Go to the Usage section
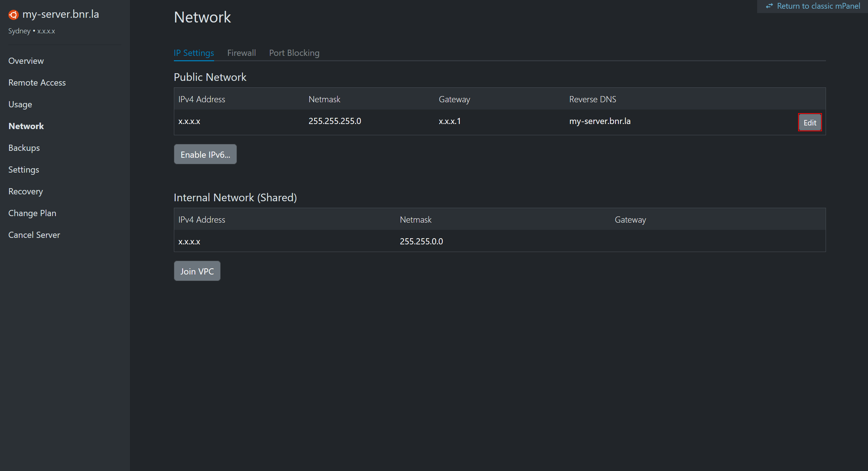The image size is (868, 471). 20,104
